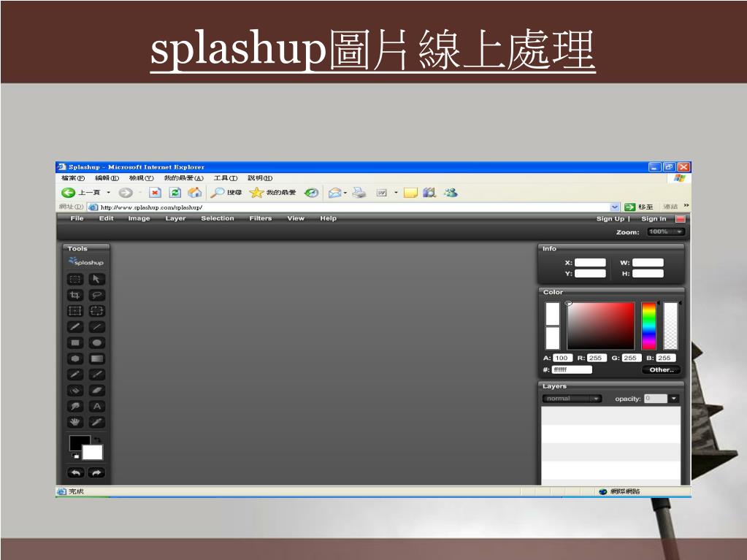Click the rainbow hue slider strip
Screen dimensions: 747x560
click(x=648, y=326)
